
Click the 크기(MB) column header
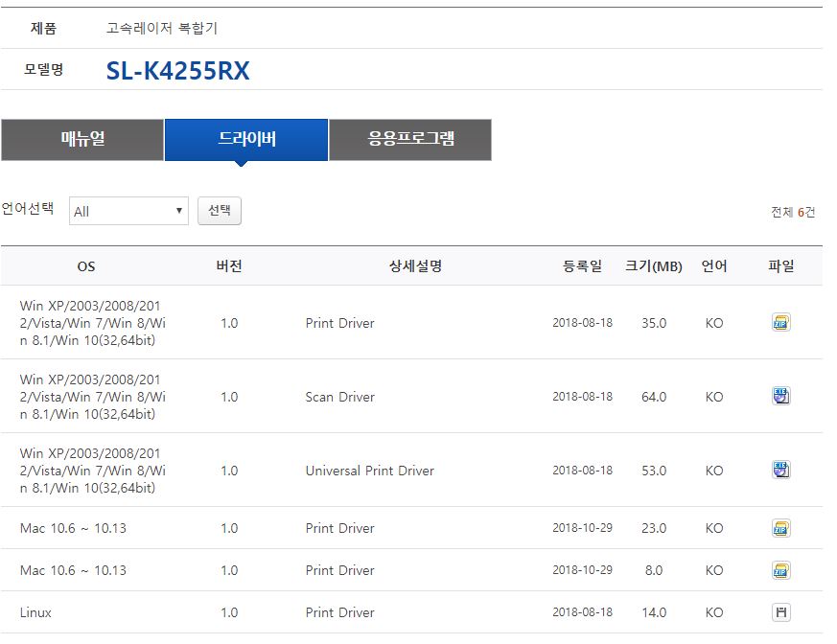click(x=654, y=265)
